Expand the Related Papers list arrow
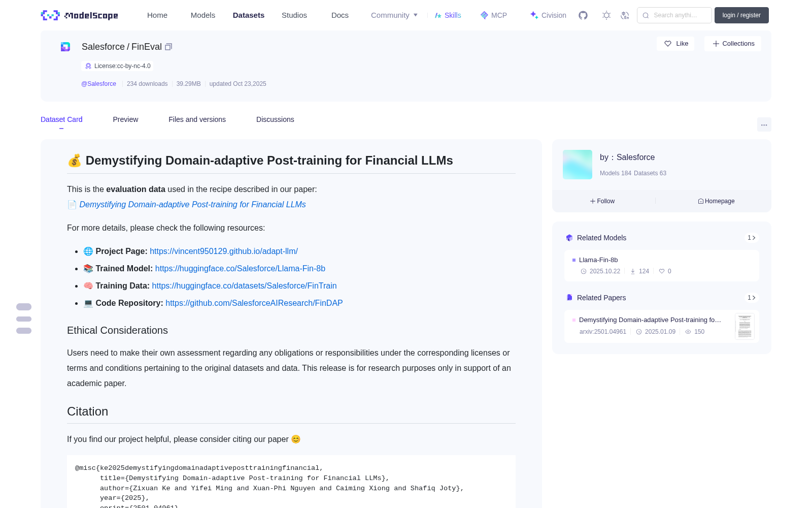Viewport: 812px width, 508px height. pyautogui.click(x=752, y=298)
